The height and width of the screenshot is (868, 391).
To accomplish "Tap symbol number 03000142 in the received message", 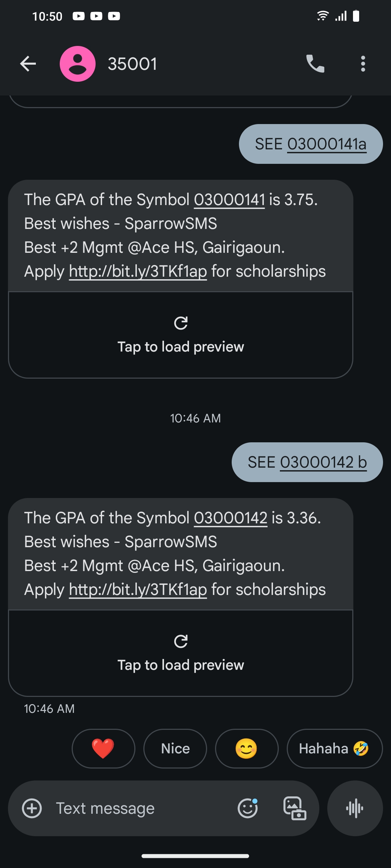I will tap(231, 518).
